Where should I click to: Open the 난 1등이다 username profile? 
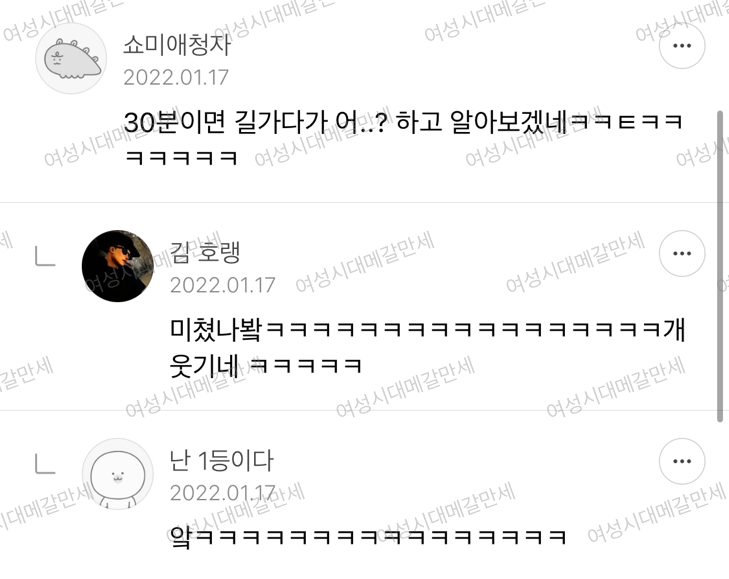pos(221,460)
